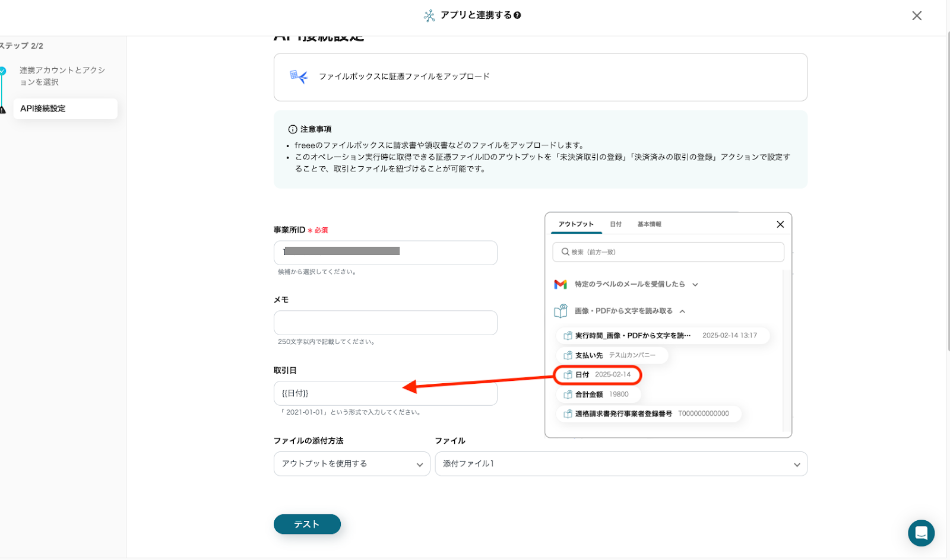Click the 注意事項 heading
950x560 pixels.
pyautogui.click(x=316, y=129)
